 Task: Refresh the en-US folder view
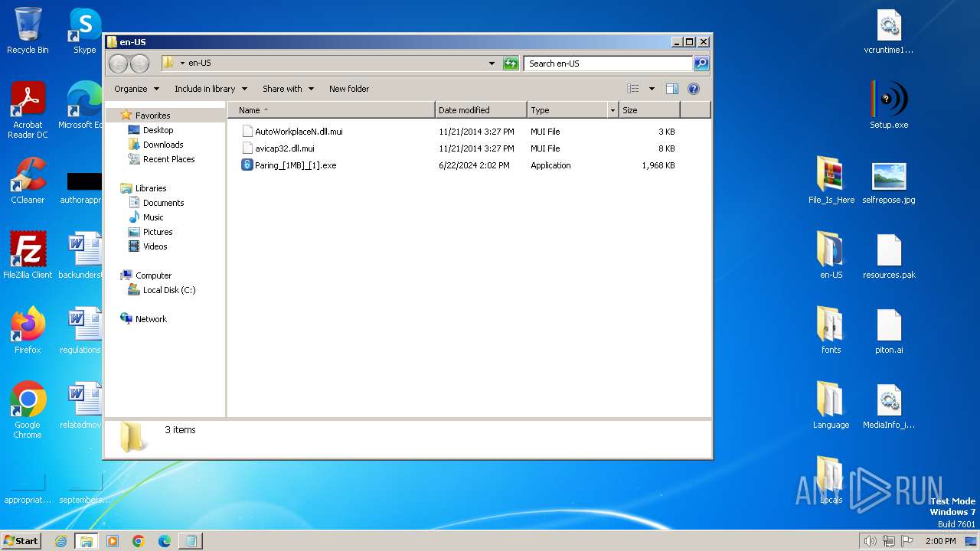click(511, 64)
